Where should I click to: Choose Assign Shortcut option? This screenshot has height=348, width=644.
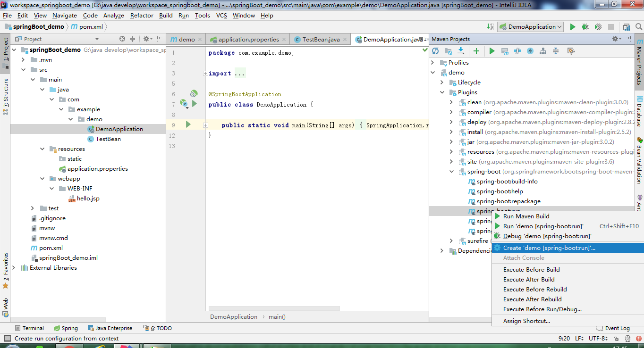coord(568,321)
